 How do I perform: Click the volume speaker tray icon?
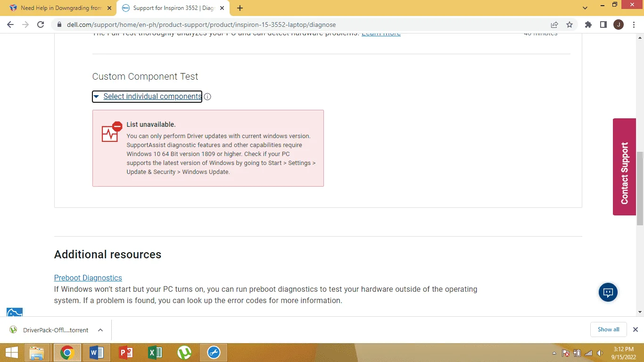click(x=600, y=353)
